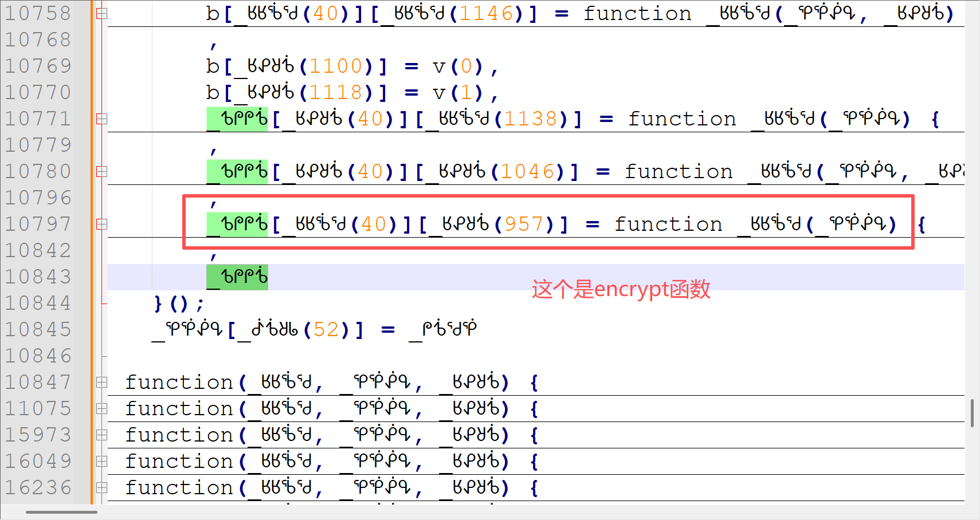Click the opening brace ending line 10771
Screen dimensions: 980x520
point(935,119)
